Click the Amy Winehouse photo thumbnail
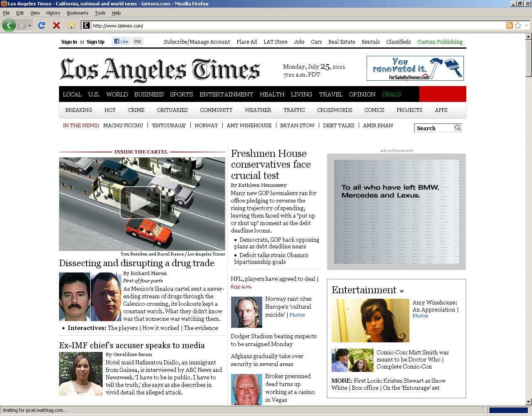This screenshot has height=416, width=532. (x=370, y=320)
